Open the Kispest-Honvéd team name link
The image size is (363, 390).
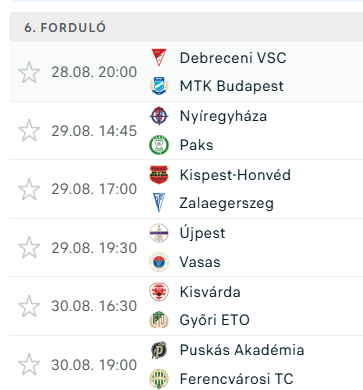point(235,175)
